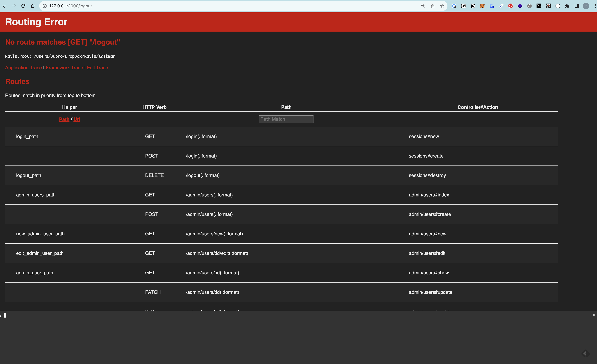Go back to the previous page
Image resolution: width=597 pixels, height=364 pixels.
click(4, 6)
